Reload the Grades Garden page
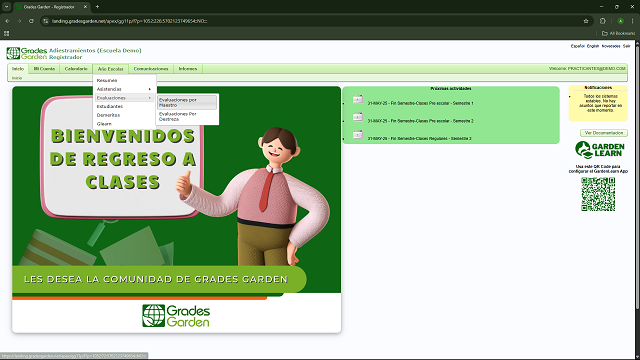640x360 pixels. [31, 21]
